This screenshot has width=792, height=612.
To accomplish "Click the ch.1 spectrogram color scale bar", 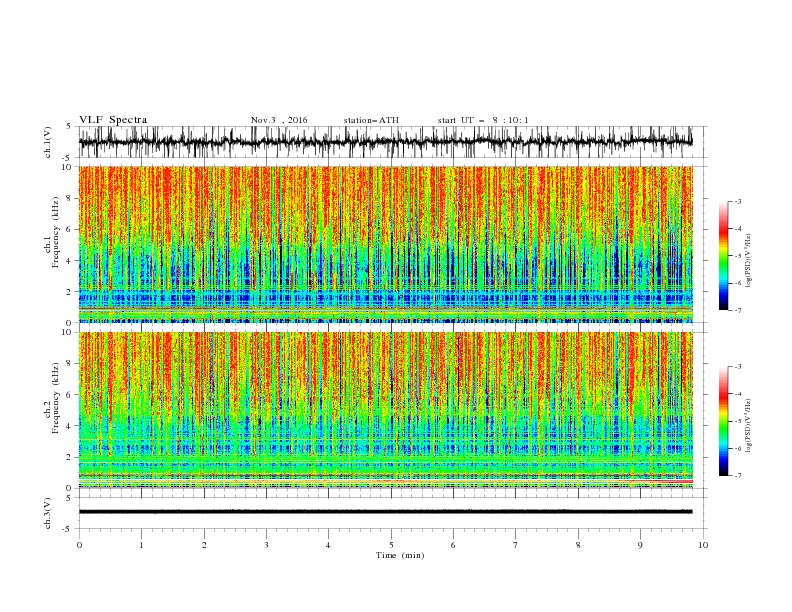I will [723, 256].
